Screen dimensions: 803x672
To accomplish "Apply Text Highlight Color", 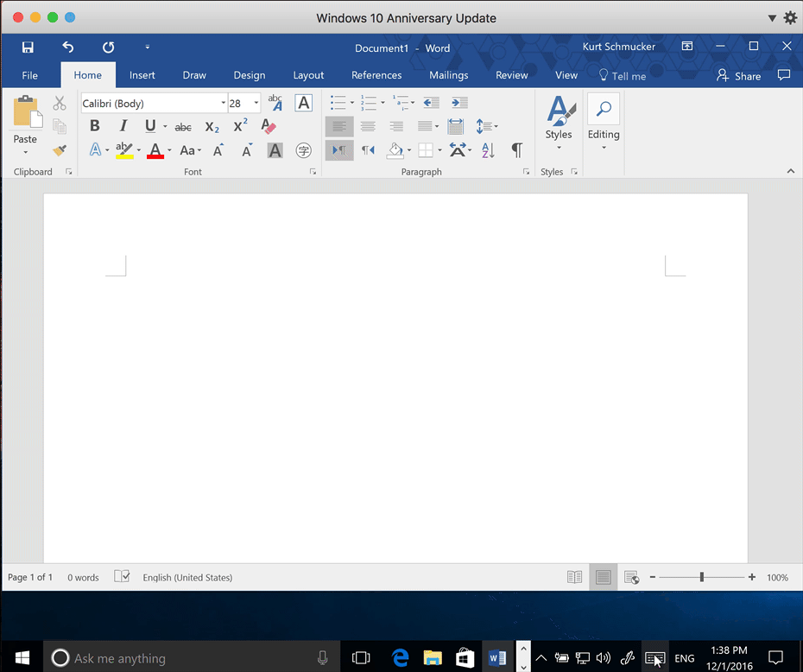I will tap(124, 149).
